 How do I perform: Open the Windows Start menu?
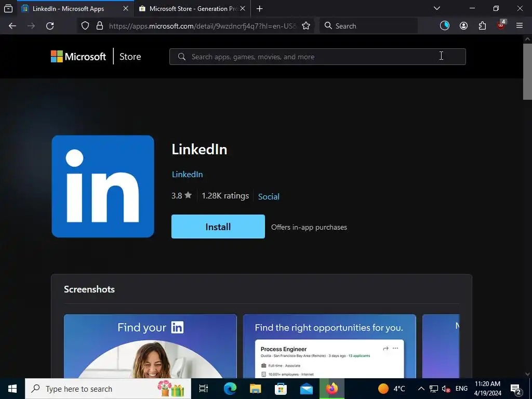12,389
